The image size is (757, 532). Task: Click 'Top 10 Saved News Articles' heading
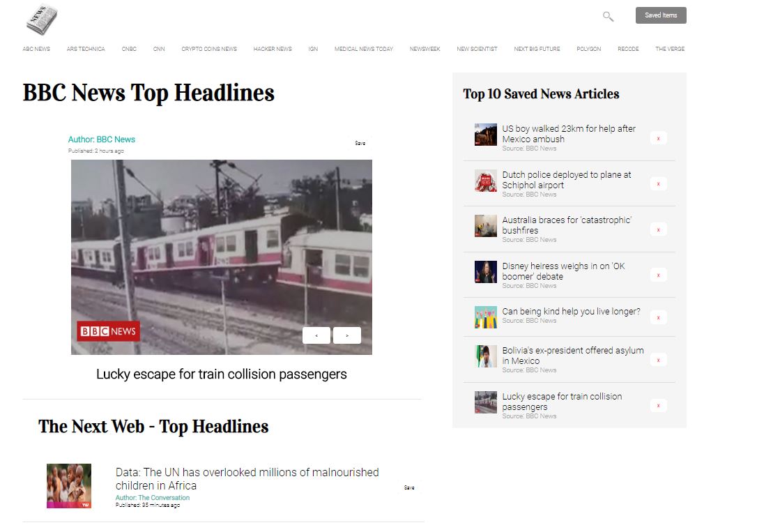coord(541,93)
